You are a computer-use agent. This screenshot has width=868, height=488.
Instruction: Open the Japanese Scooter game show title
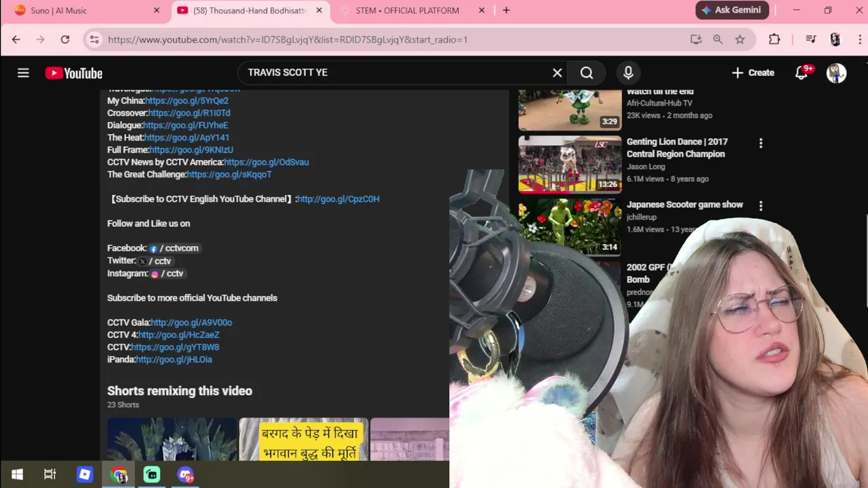[684, 205]
